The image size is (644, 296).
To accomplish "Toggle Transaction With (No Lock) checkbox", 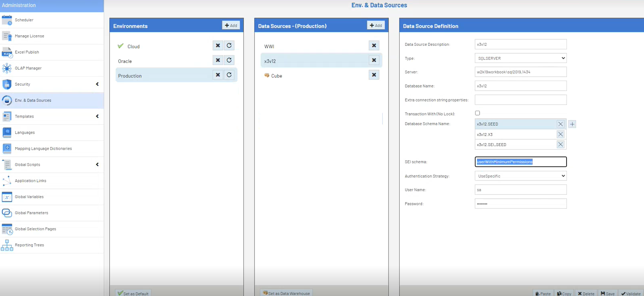I will pos(477,113).
